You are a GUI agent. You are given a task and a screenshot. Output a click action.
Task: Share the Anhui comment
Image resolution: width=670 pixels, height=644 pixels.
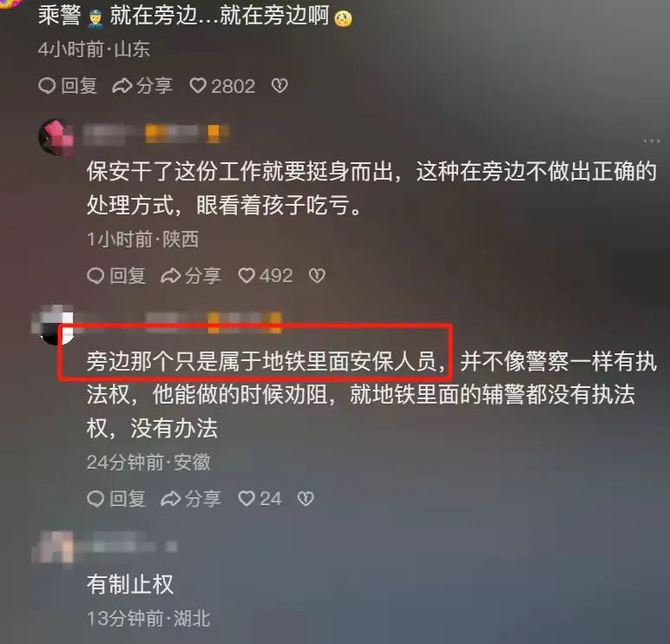coord(191,499)
